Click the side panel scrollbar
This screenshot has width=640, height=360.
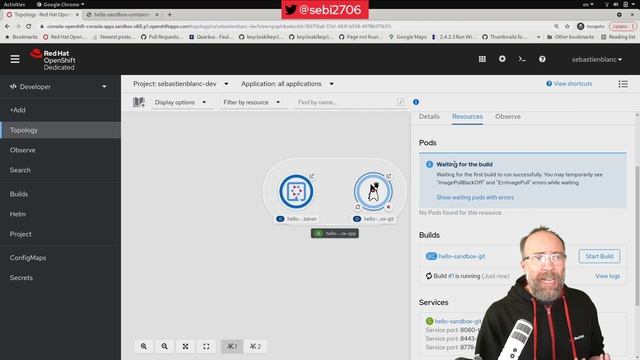637,236
